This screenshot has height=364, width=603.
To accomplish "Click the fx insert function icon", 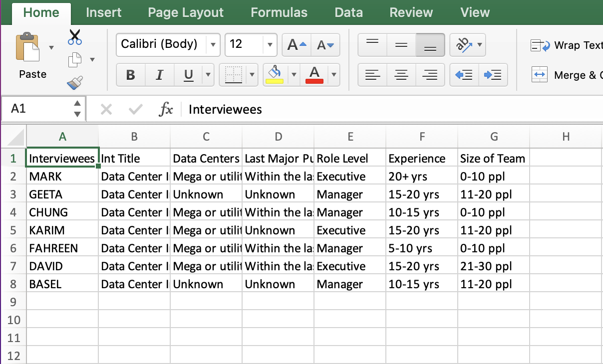I will click(166, 109).
